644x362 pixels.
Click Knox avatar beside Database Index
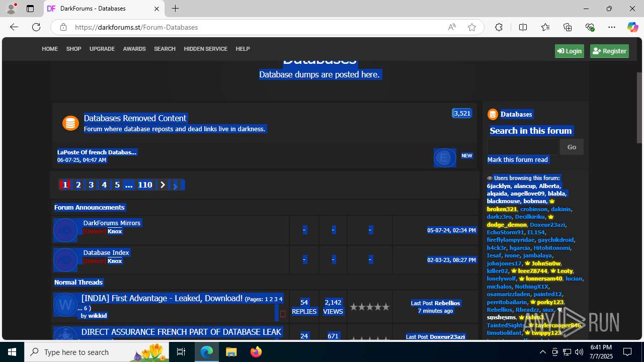(65, 260)
